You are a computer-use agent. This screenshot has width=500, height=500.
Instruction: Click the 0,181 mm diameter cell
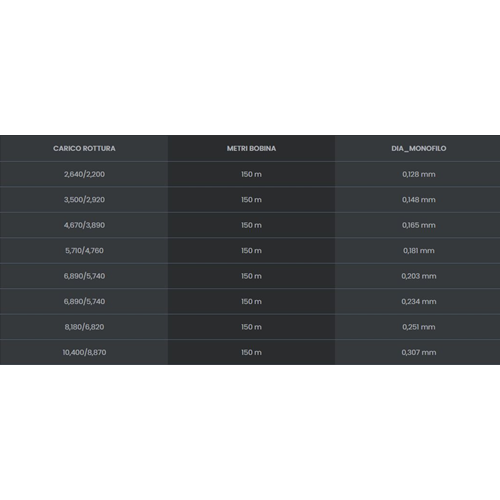point(419,251)
